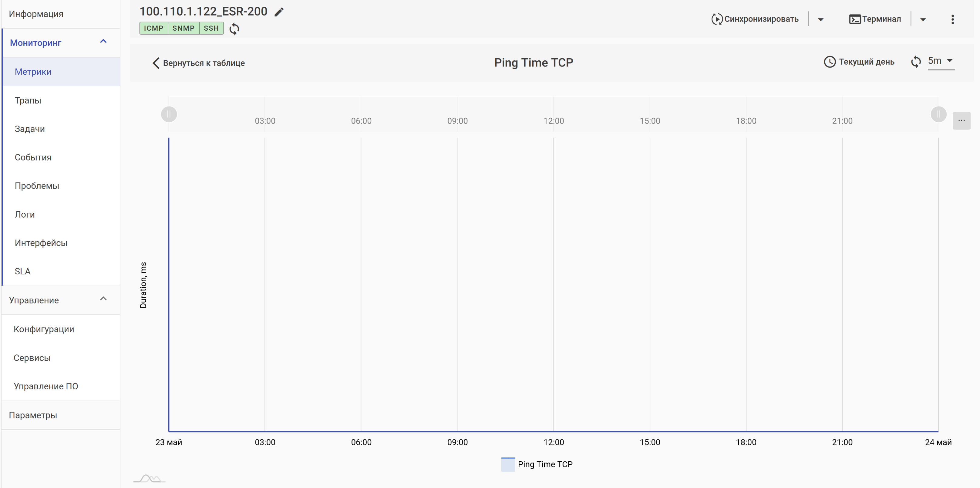Click the refresh icon beside SSH badge
This screenshot has width=980, height=488.
tap(234, 29)
